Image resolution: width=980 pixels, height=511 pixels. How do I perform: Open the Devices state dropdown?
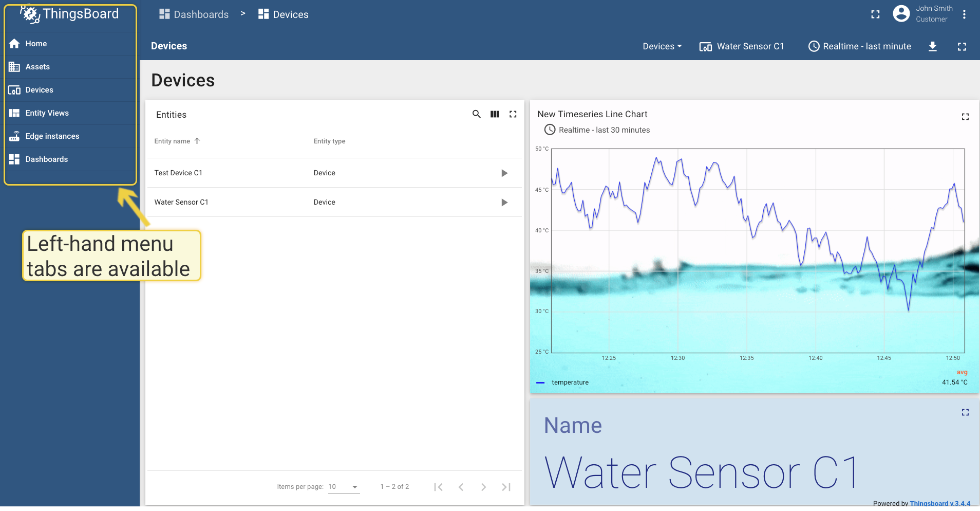(662, 46)
